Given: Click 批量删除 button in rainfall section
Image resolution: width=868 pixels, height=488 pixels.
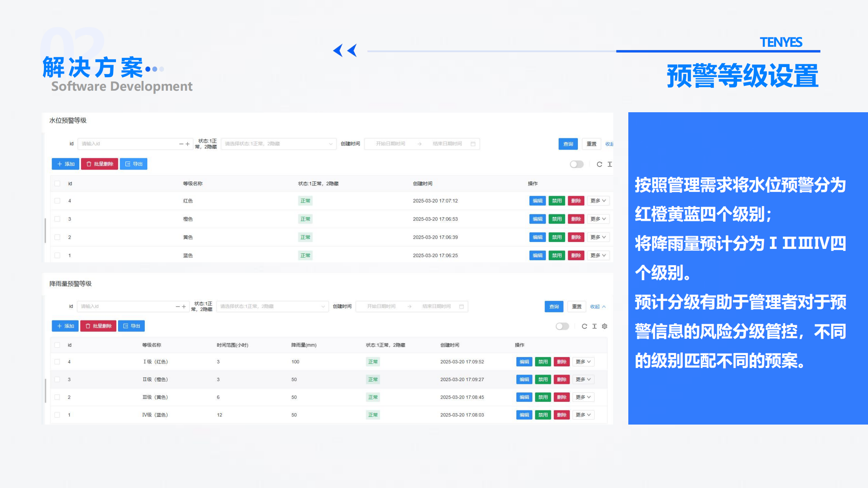Looking at the screenshot, I should point(98,326).
